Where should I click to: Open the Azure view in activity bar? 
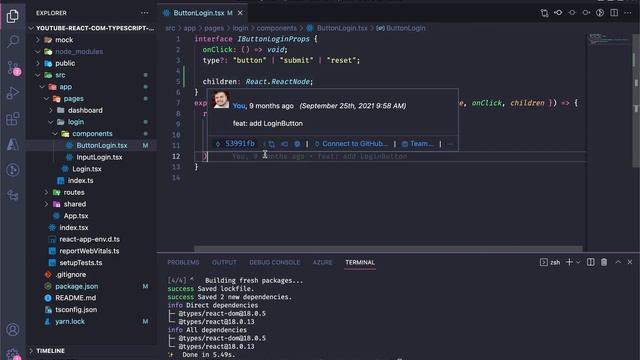pyautogui.click(x=13, y=144)
